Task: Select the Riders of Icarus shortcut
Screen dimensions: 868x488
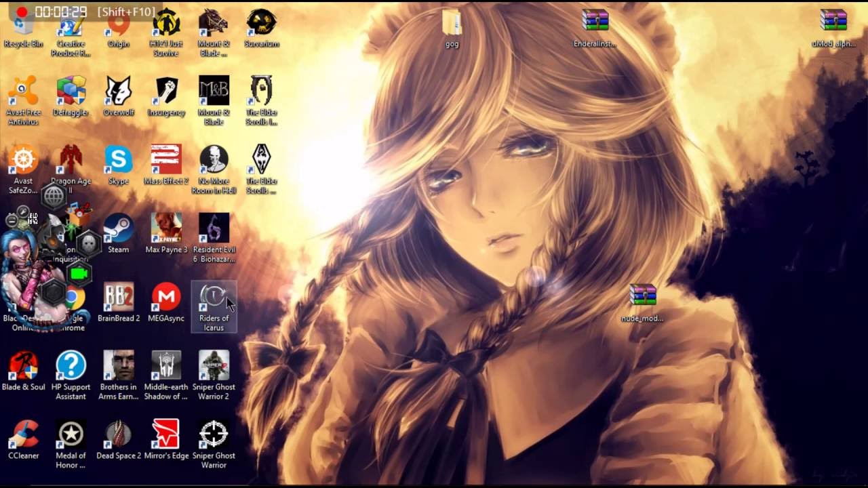Action: [214, 307]
